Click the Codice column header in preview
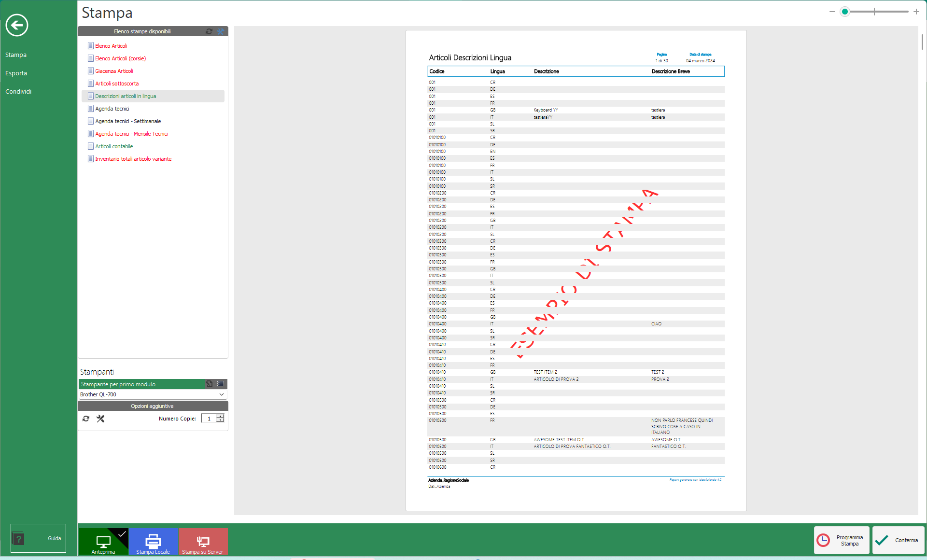927x560 pixels. pos(437,71)
